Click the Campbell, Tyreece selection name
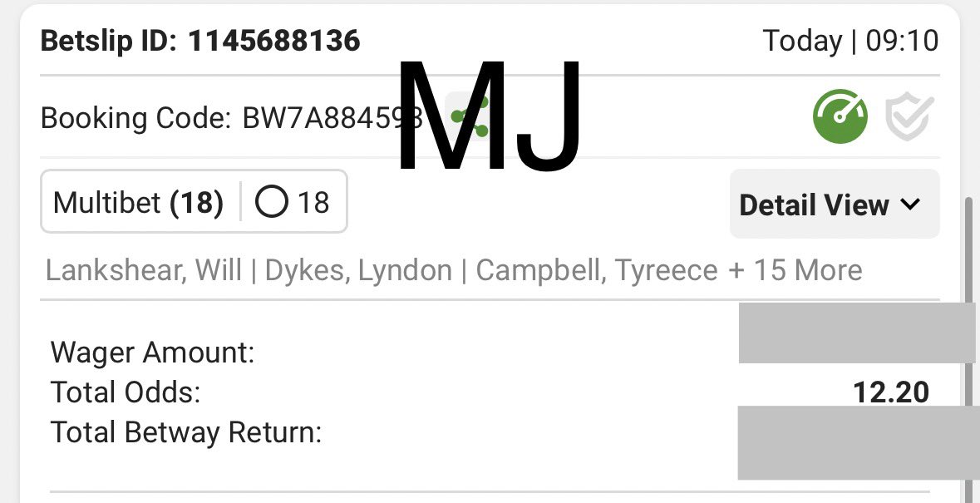 pos(597,270)
